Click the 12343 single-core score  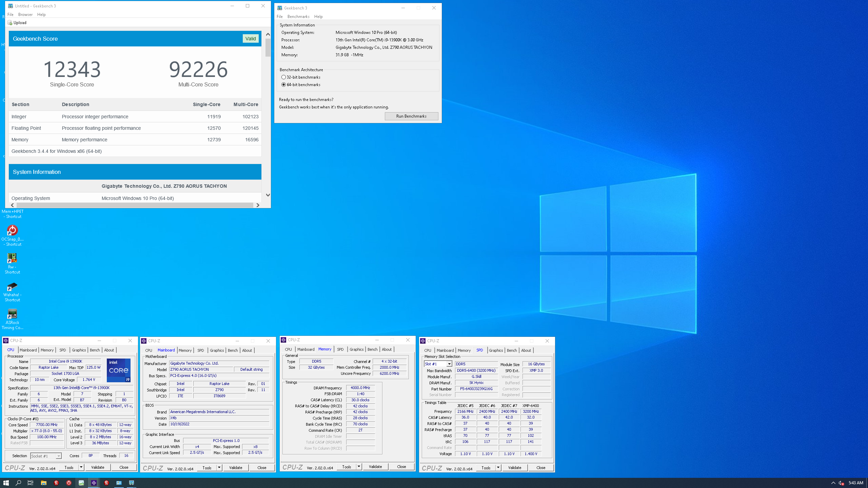click(72, 69)
